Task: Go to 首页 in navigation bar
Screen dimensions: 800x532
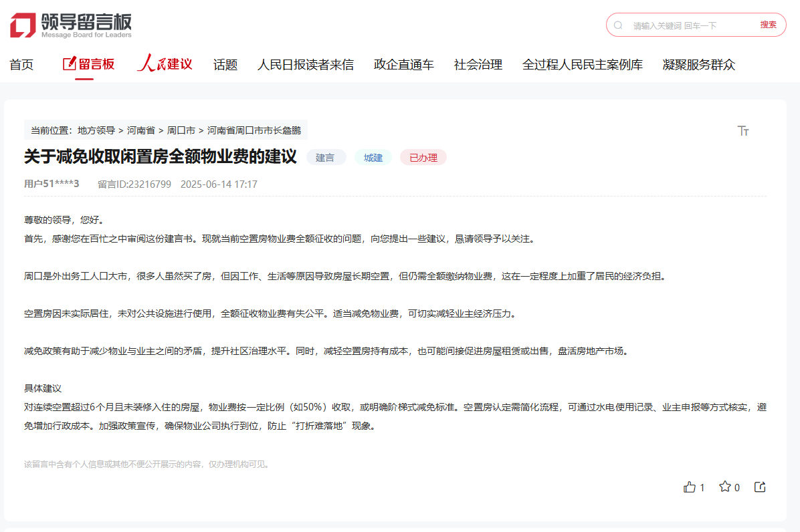Action: point(21,65)
